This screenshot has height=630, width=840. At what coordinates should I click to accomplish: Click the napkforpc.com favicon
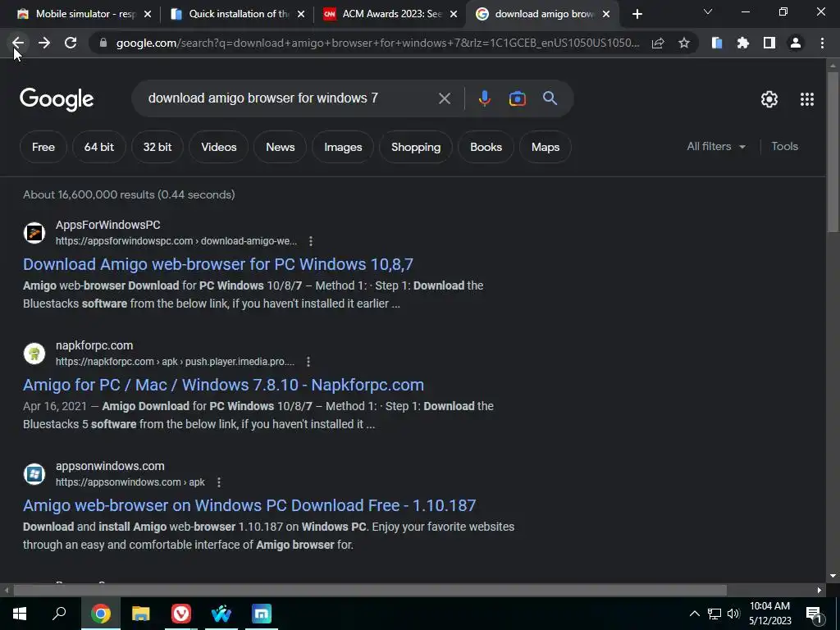pyautogui.click(x=34, y=354)
